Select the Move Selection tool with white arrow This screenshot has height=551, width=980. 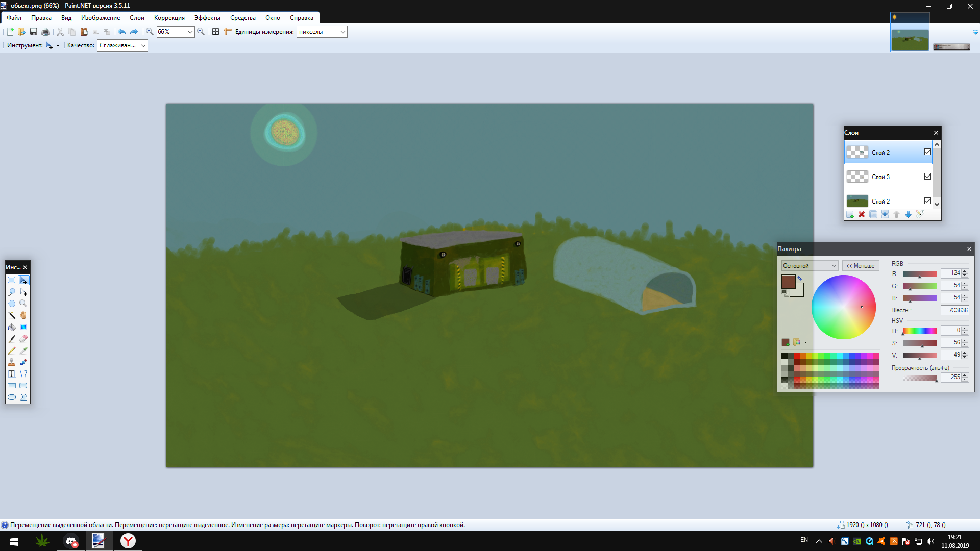23,292
